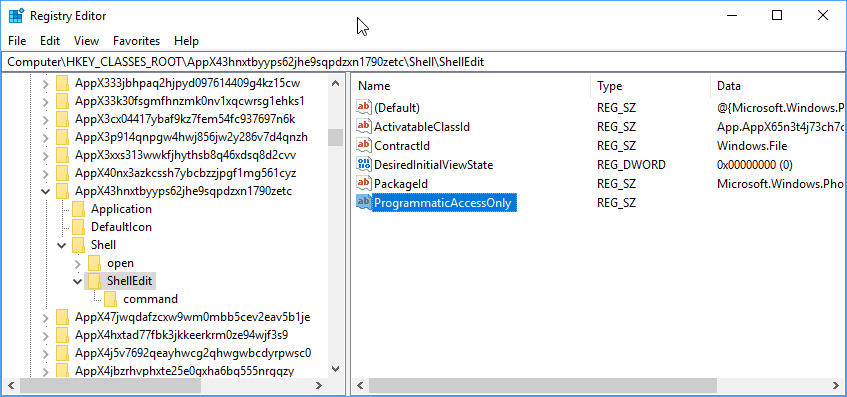Click folder icon of AppX4hxtad77fbk3jkkeerkrm0ze94wjf3s9
847x397 pixels.
pos(63,335)
